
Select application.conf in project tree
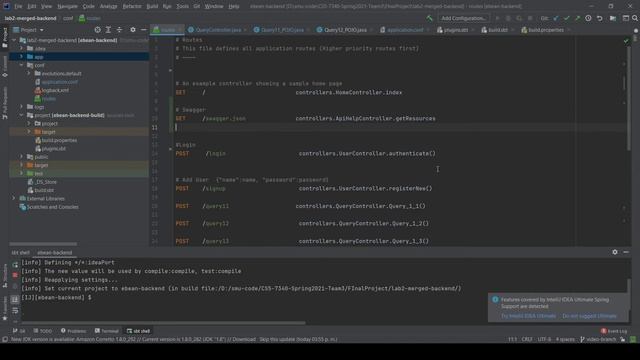[59, 82]
